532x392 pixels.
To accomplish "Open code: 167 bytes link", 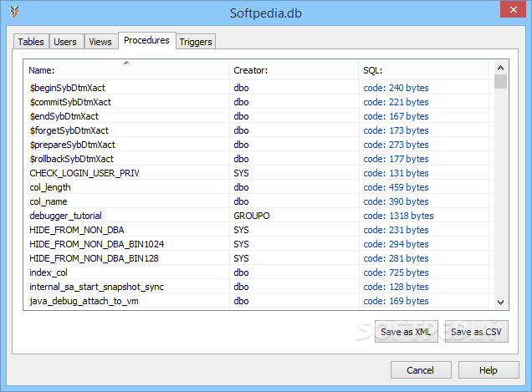I will (396, 116).
